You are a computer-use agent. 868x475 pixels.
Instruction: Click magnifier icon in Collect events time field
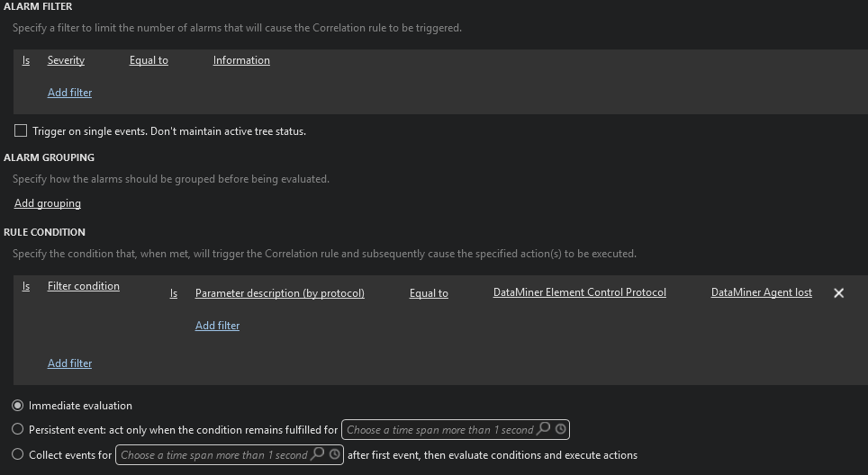pos(318,454)
